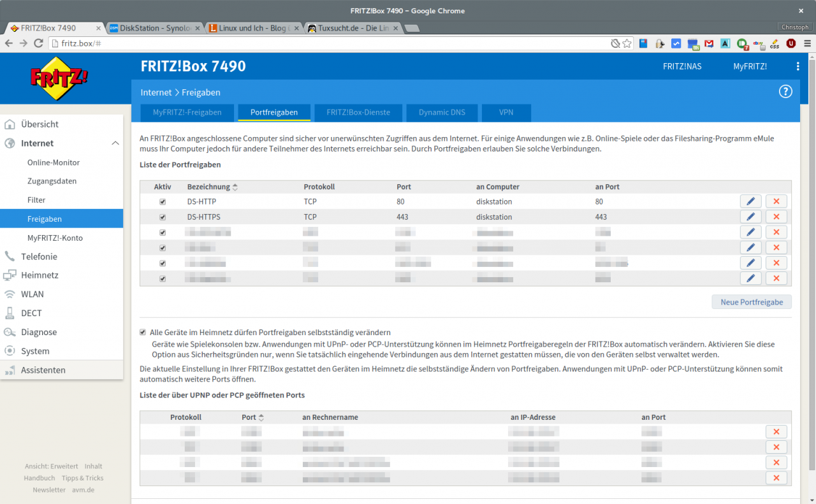Viewport: 816px width, 504px height.
Task: Edit the DS-HTTP port forwarding entry
Action: click(x=750, y=201)
